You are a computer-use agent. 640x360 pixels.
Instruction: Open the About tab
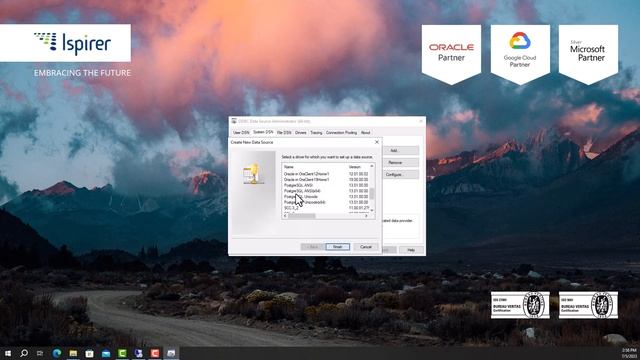[366, 133]
